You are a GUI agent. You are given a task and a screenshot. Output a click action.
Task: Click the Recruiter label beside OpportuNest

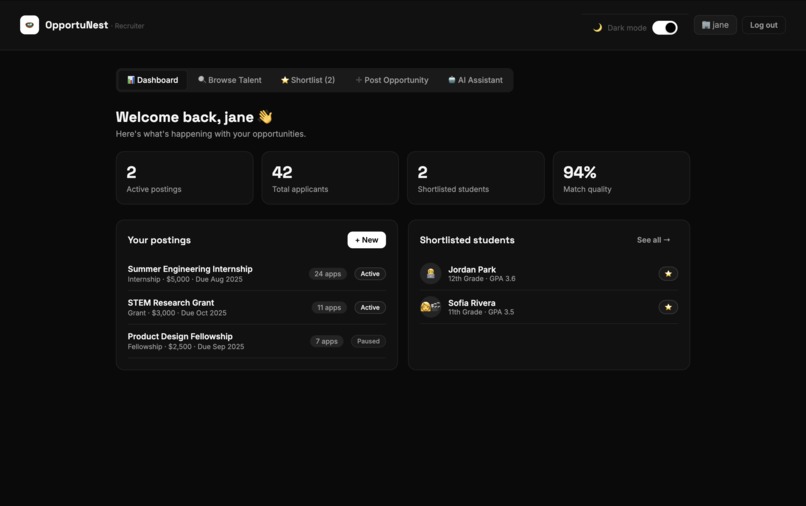129,26
